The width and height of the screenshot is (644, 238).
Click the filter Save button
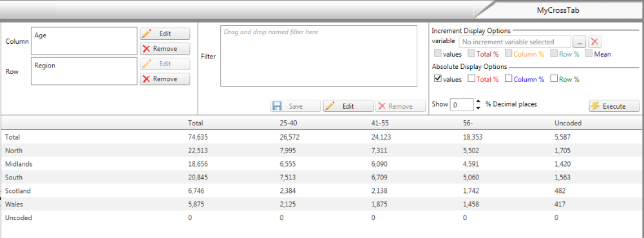tap(296, 106)
